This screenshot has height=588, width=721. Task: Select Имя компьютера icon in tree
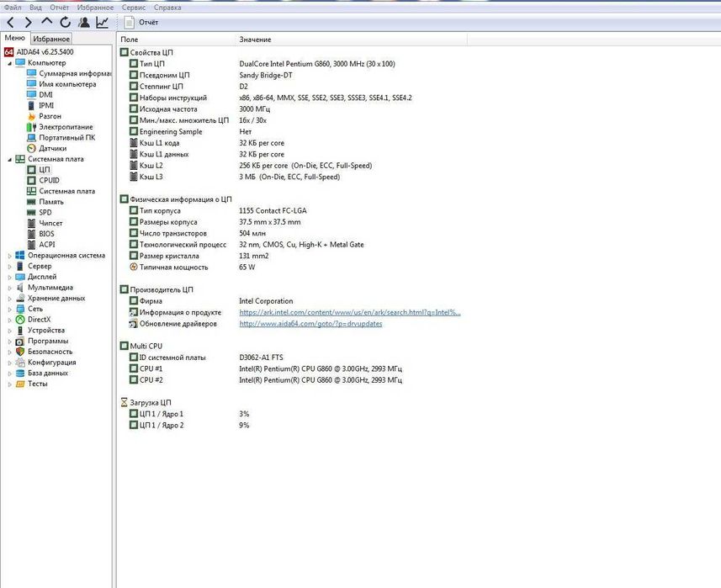click(x=31, y=84)
